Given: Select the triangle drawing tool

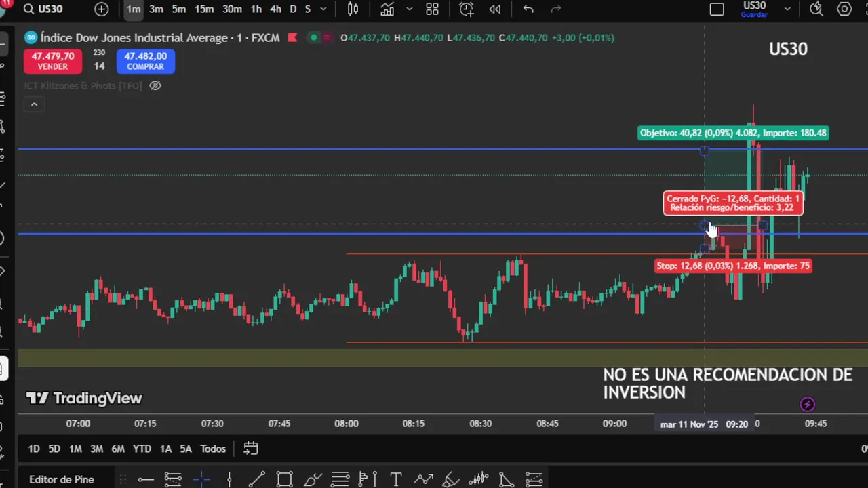Looking at the screenshot, I should click(x=506, y=480).
